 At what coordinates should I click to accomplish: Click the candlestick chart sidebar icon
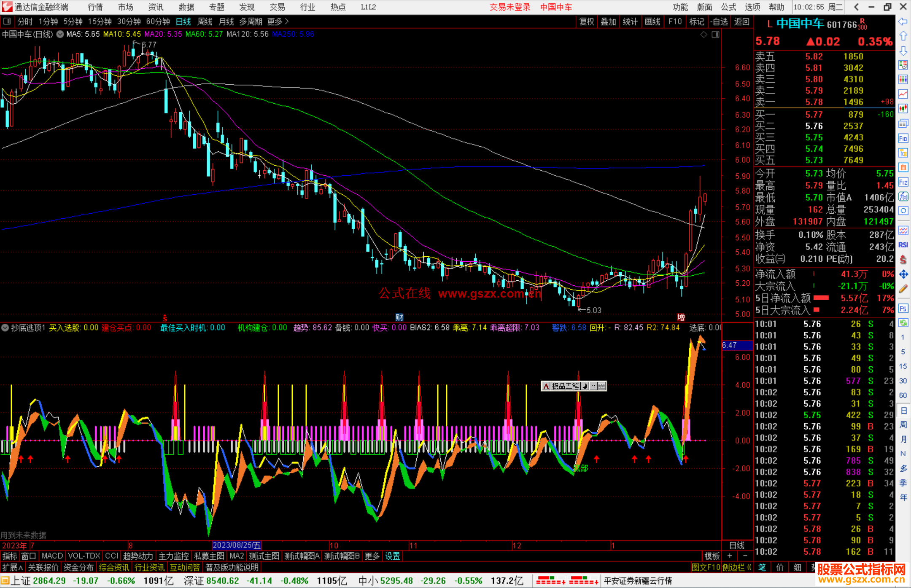pos(903,108)
